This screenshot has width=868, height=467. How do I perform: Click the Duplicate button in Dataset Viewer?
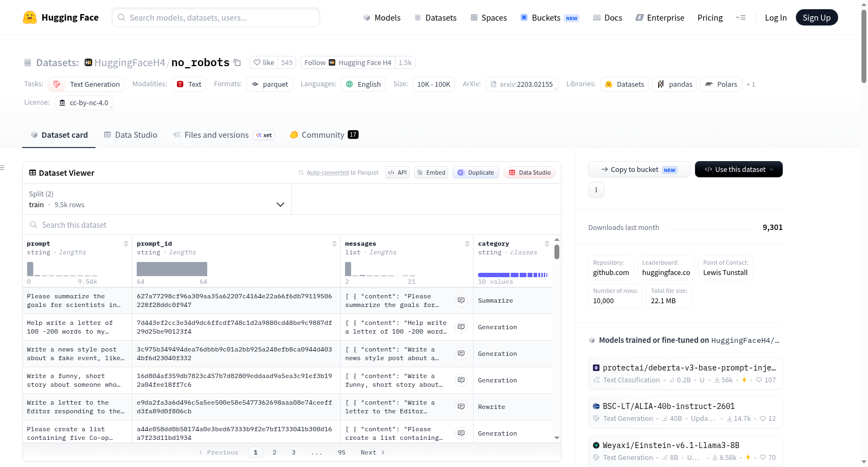click(x=476, y=172)
